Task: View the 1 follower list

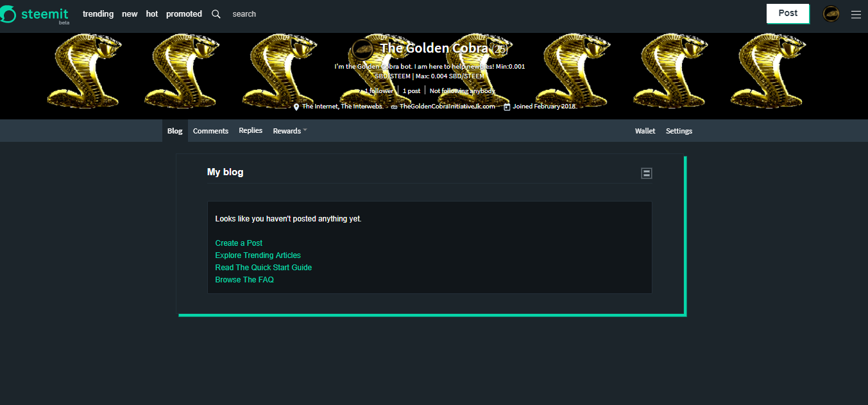Action: click(x=379, y=91)
